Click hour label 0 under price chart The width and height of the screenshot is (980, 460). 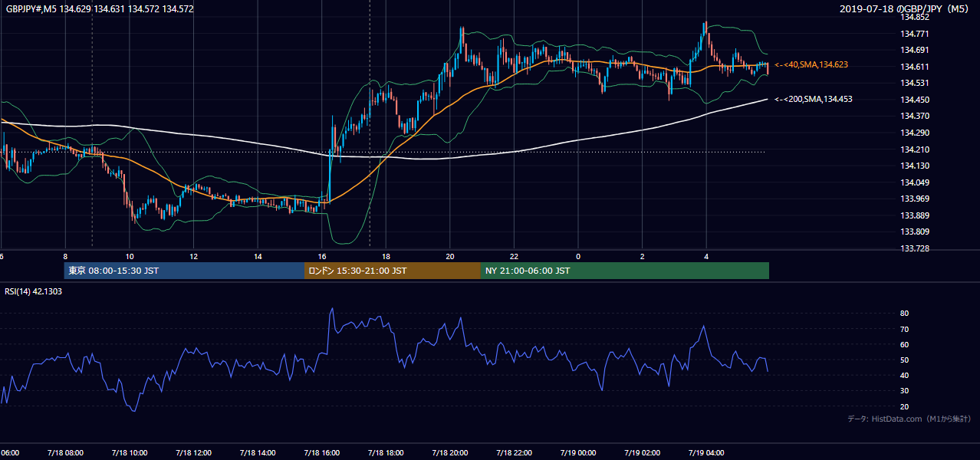(578, 256)
